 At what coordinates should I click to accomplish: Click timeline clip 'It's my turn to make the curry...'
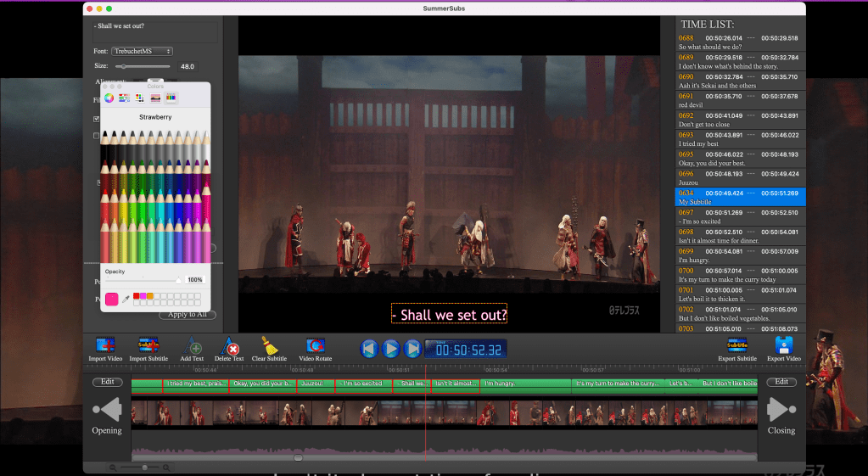tap(619, 386)
